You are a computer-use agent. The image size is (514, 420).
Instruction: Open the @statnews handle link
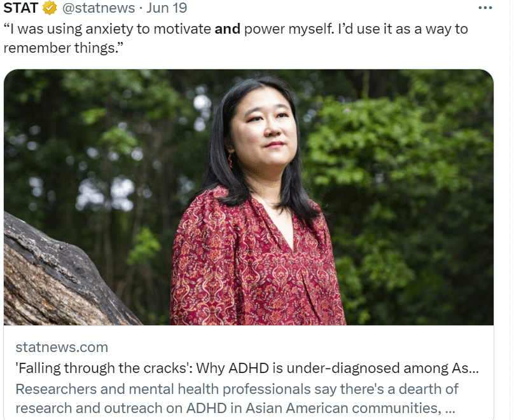99,8
